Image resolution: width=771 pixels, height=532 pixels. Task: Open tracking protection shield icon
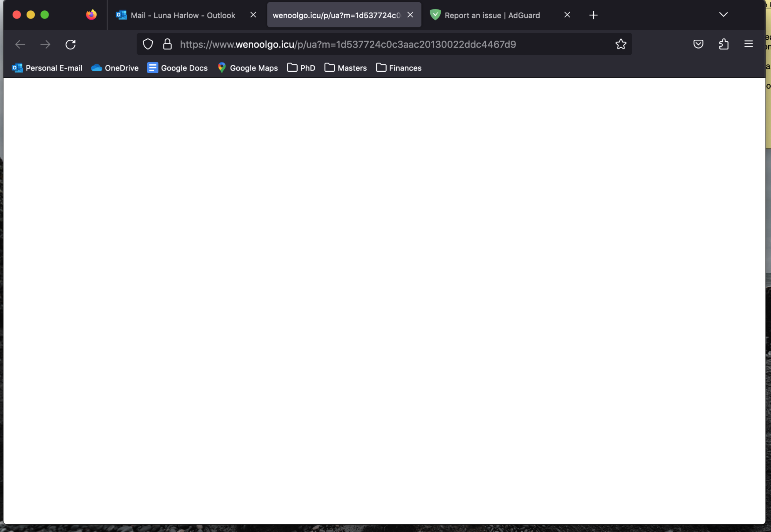[148, 44]
